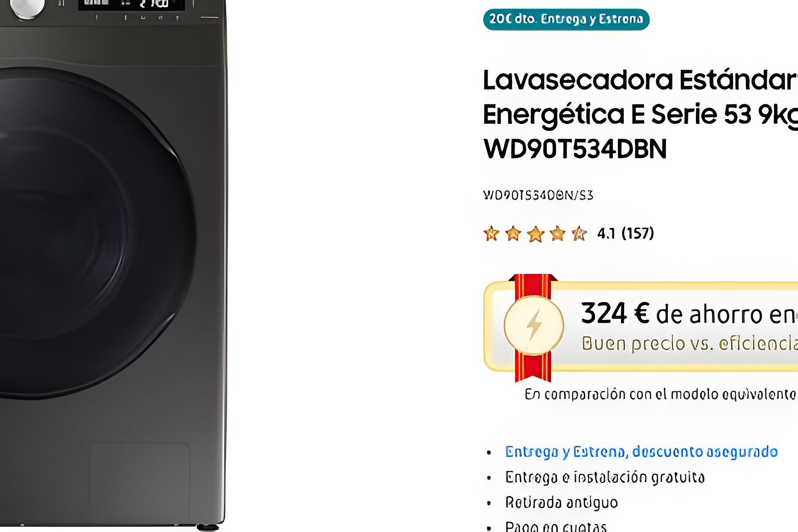
Task: Click the fourth rating star
Action: (557, 233)
